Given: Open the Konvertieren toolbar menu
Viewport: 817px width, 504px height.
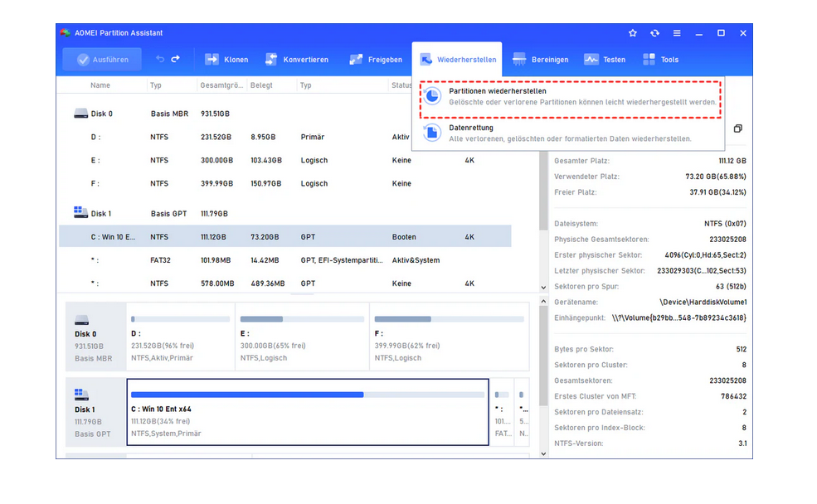Looking at the screenshot, I should (x=297, y=60).
